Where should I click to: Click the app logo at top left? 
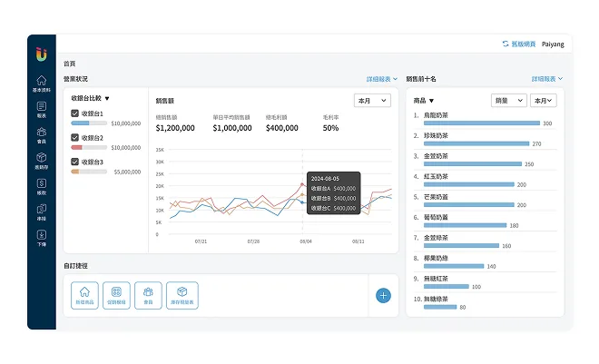pos(42,54)
